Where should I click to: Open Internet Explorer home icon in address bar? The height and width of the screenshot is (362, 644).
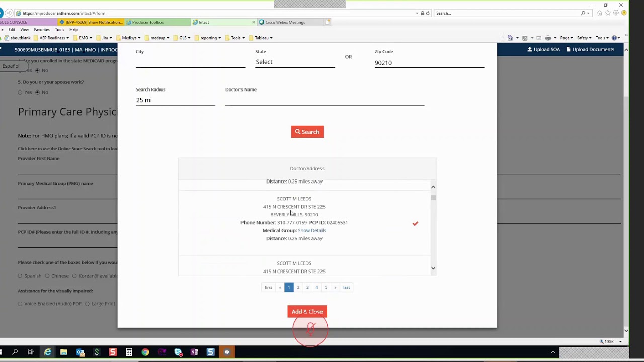(x=600, y=13)
